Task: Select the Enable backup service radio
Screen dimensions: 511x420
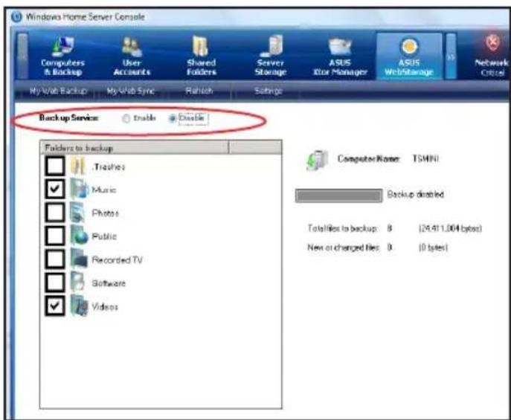Action: point(126,118)
